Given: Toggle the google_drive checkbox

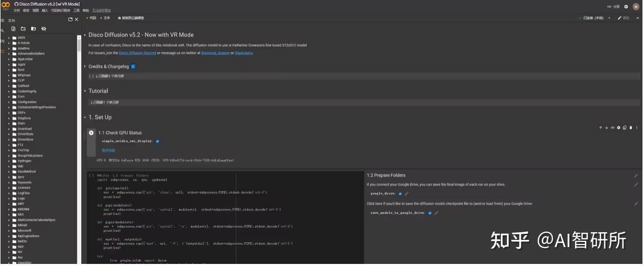Looking at the screenshot, I should coord(400,194).
